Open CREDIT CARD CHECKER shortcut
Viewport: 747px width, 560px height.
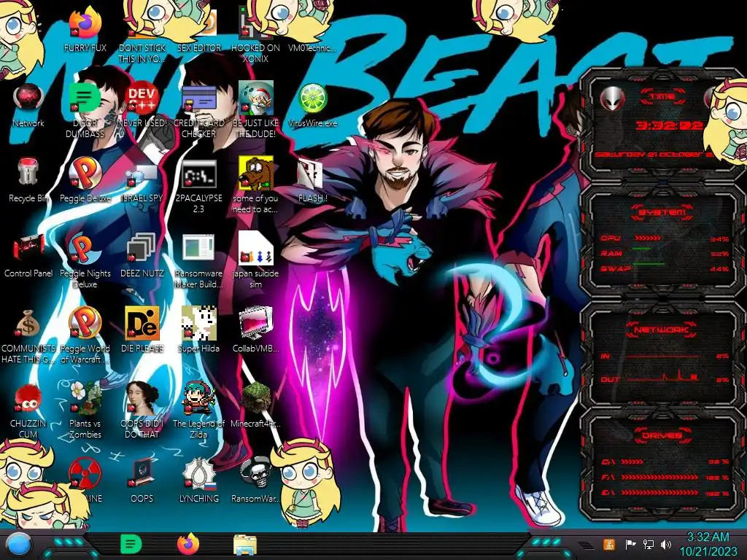(x=199, y=98)
